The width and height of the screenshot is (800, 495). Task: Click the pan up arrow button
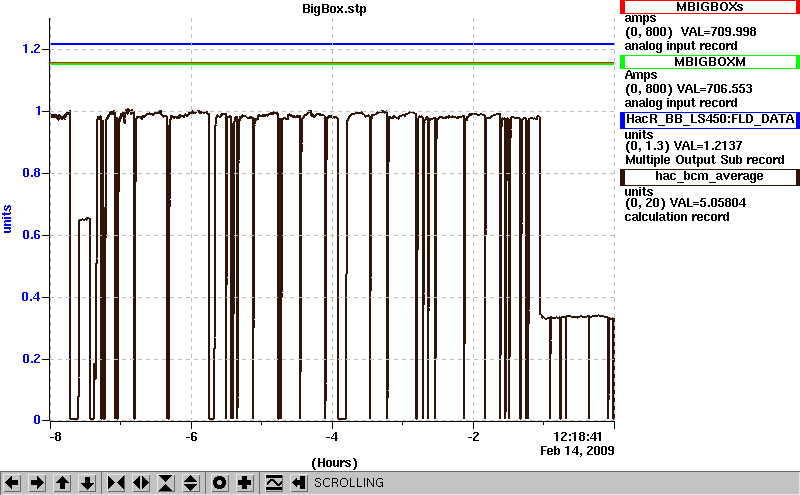(62, 483)
